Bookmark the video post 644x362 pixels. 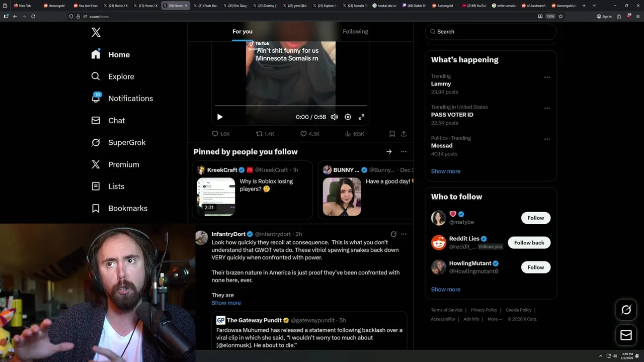[x=392, y=134]
